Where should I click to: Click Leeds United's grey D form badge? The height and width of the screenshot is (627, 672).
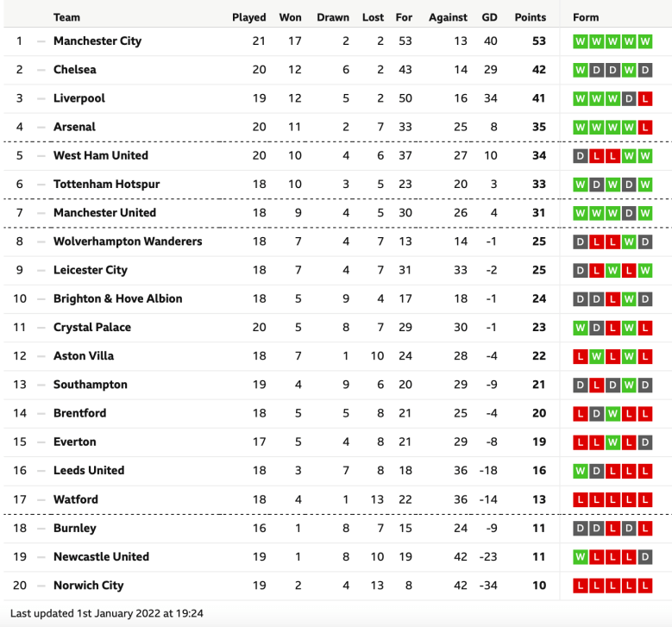coord(596,470)
